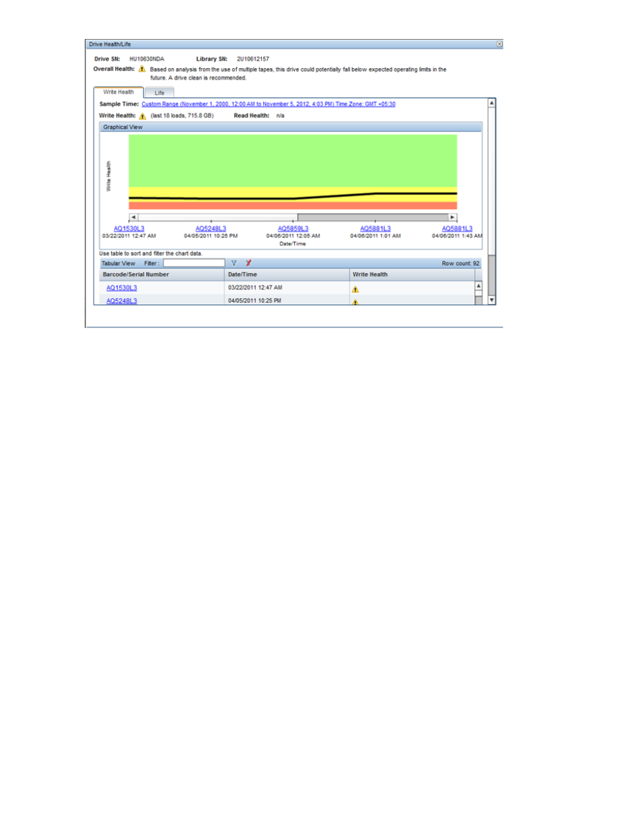Click the Read Health n/a value
The width and height of the screenshot is (631, 840).
coord(280,116)
